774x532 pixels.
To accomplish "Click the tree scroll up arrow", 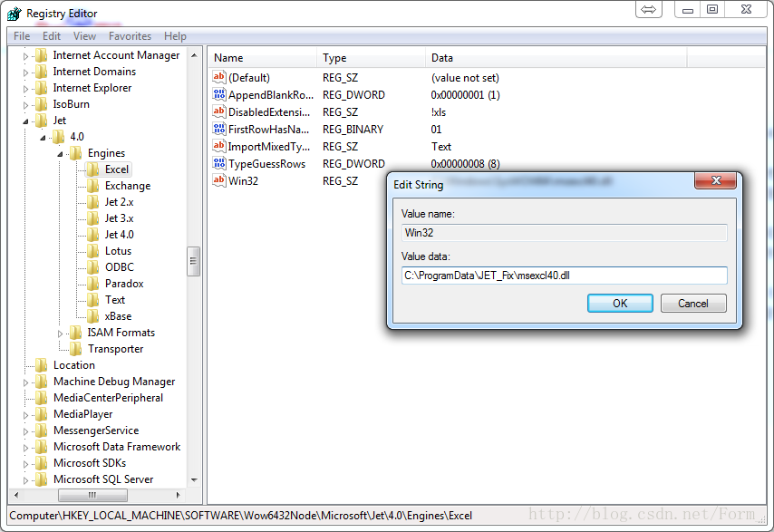I will point(194,55).
